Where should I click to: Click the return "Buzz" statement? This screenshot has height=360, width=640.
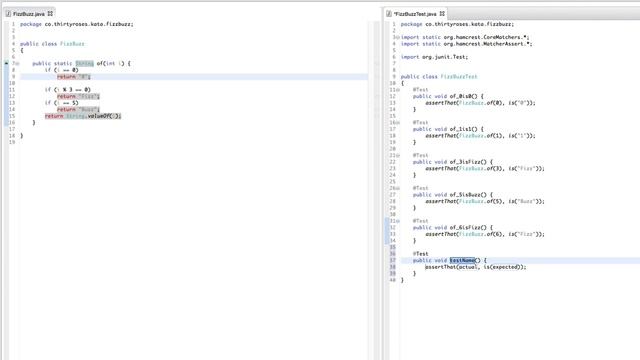coord(78,109)
